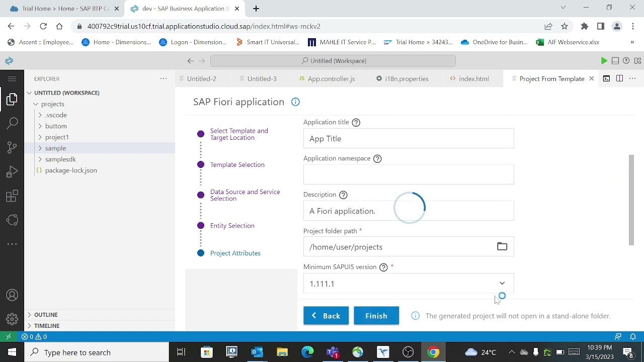Click the Application namespace input field

click(409, 174)
